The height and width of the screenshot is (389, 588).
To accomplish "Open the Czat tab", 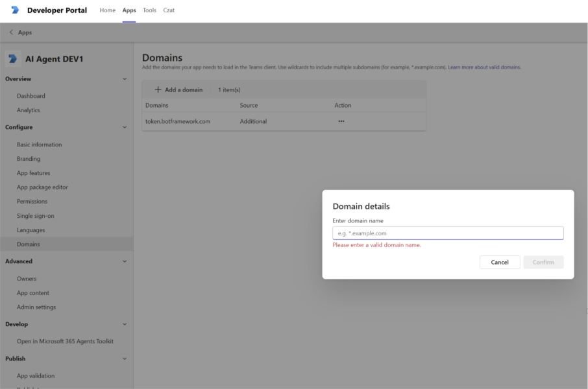I will (x=169, y=10).
